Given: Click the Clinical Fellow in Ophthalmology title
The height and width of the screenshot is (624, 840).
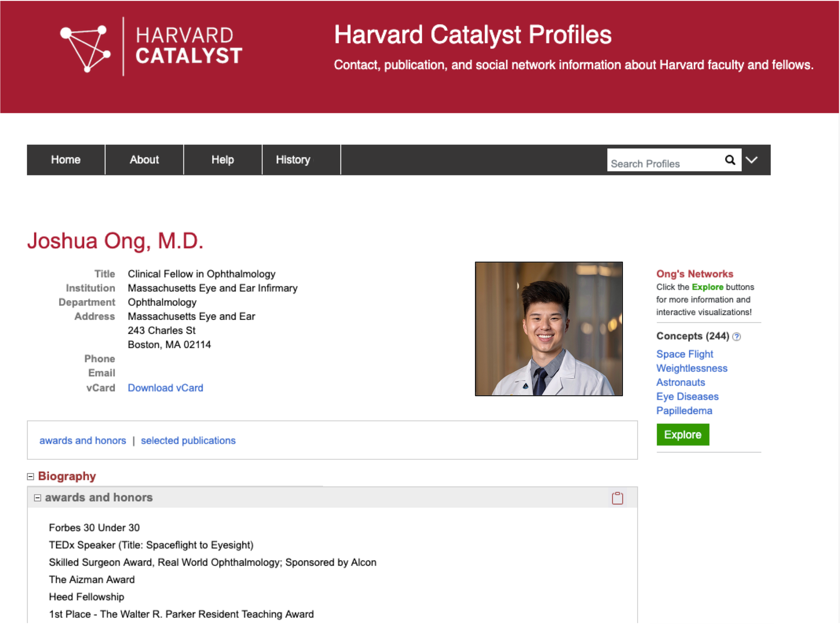Looking at the screenshot, I should coord(202,274).
